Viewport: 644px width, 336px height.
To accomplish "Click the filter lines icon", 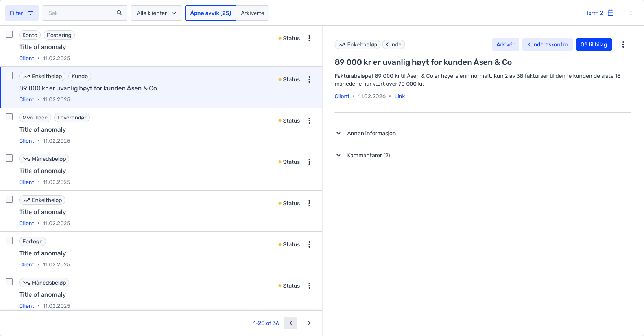I will pyautogui.click(x=30, y=13).
